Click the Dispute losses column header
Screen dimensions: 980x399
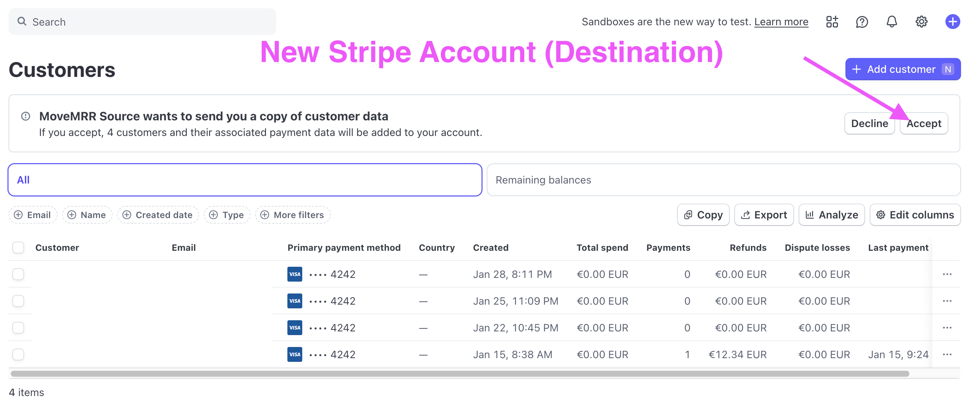point(817,247)
